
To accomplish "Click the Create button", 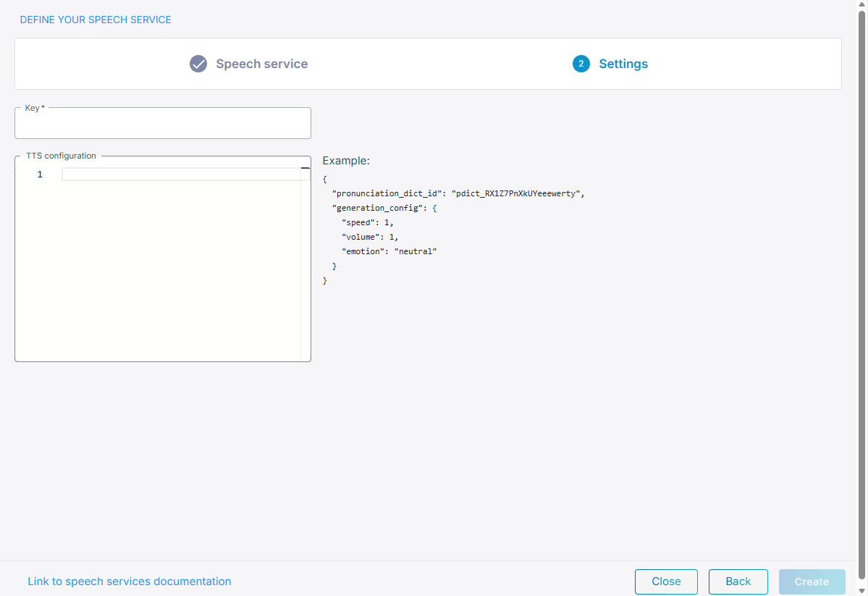I will pyautogui.click(x=812, y=582).
